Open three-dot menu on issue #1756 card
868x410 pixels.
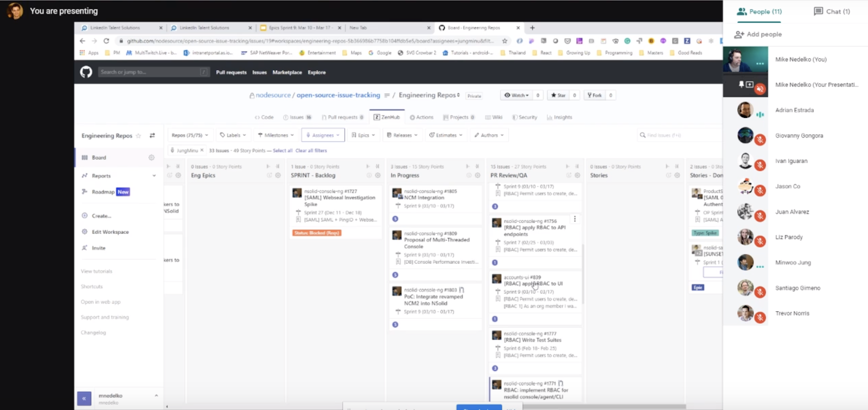575,219
